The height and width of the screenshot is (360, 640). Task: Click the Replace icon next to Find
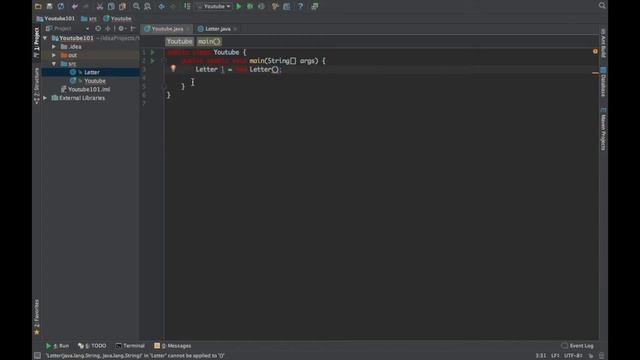(x=147, y=6)
